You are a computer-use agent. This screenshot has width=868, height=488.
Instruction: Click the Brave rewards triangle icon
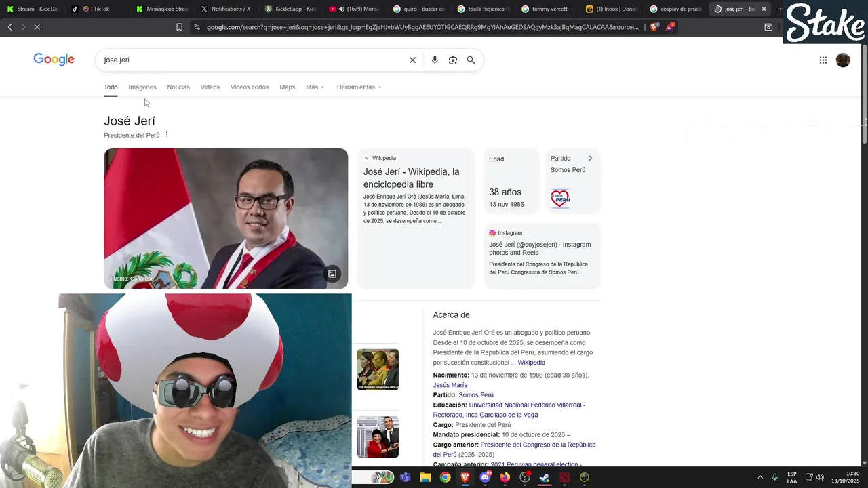670,27
